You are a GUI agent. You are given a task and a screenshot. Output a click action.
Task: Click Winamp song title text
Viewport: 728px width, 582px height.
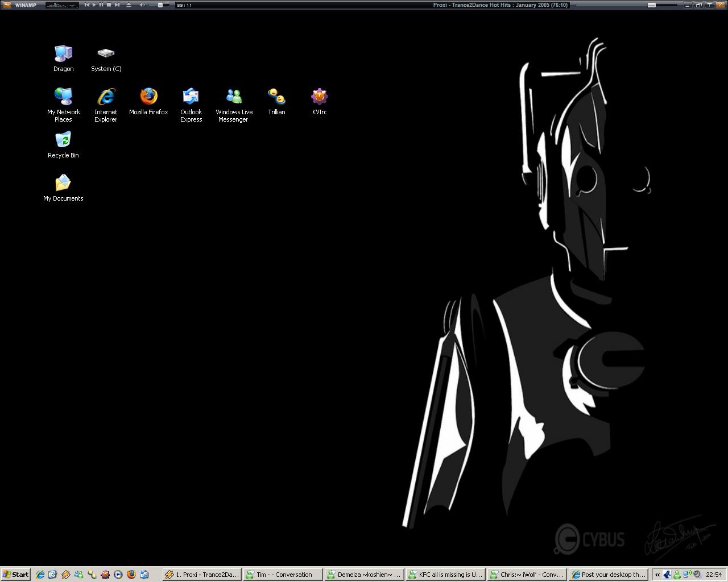(500, 5)
